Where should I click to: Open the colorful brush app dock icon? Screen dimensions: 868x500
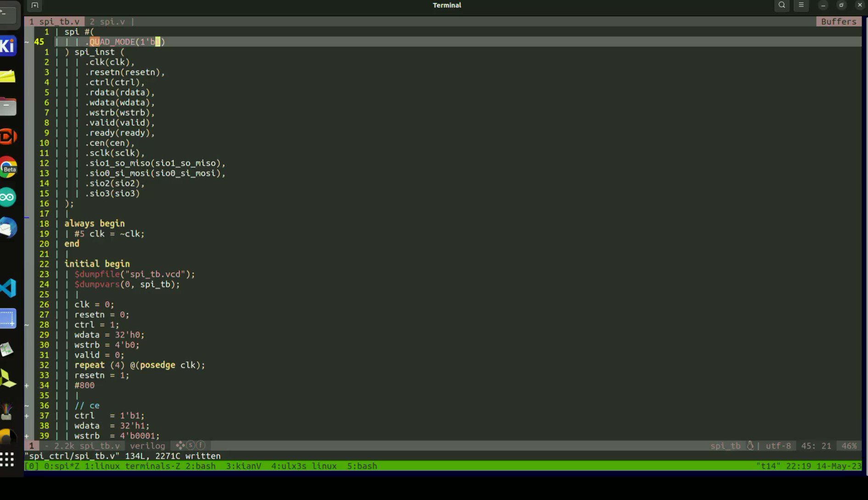[x=7, y=410]
